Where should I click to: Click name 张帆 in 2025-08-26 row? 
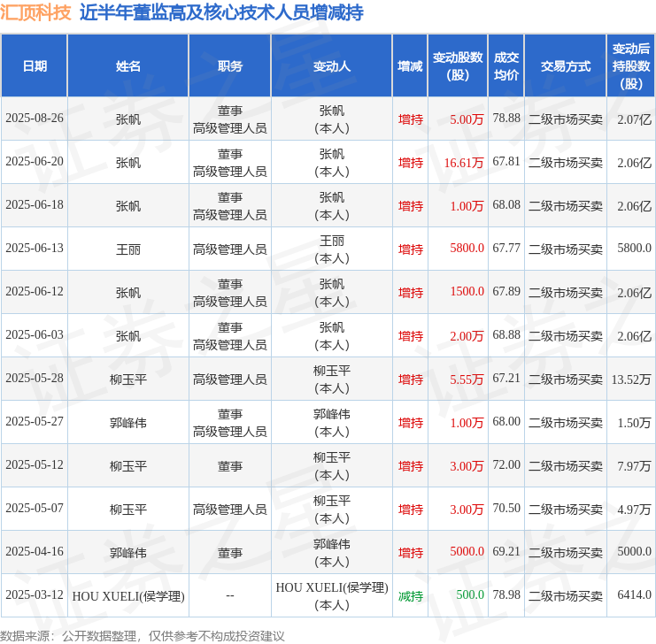click(128, 119)
